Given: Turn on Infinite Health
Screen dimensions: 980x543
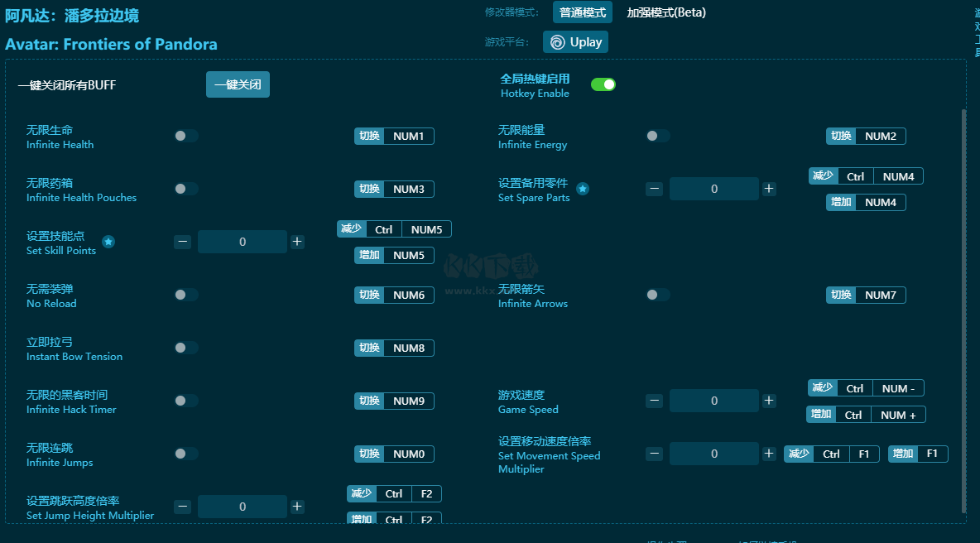Looking at the screenshot, I should pyautogui.click(x=185, y=137).
